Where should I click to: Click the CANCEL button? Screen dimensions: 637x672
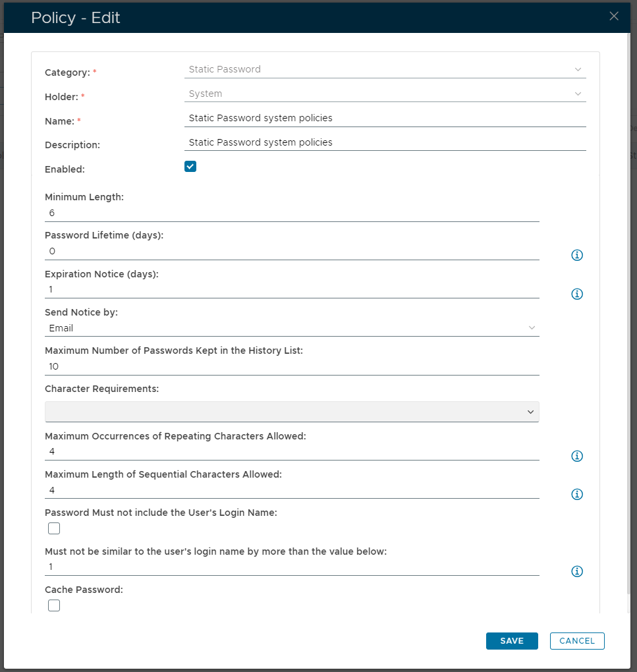point(577,641)
